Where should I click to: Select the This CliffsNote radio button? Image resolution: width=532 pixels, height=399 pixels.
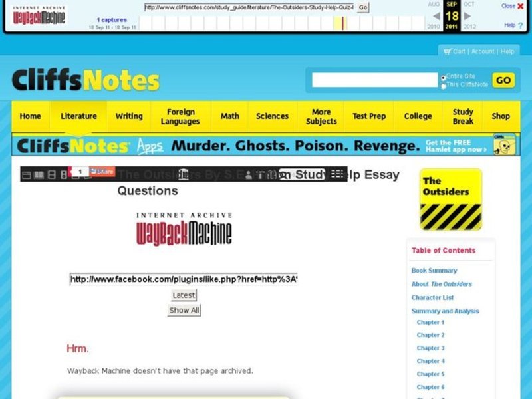[x=443, y=85]
